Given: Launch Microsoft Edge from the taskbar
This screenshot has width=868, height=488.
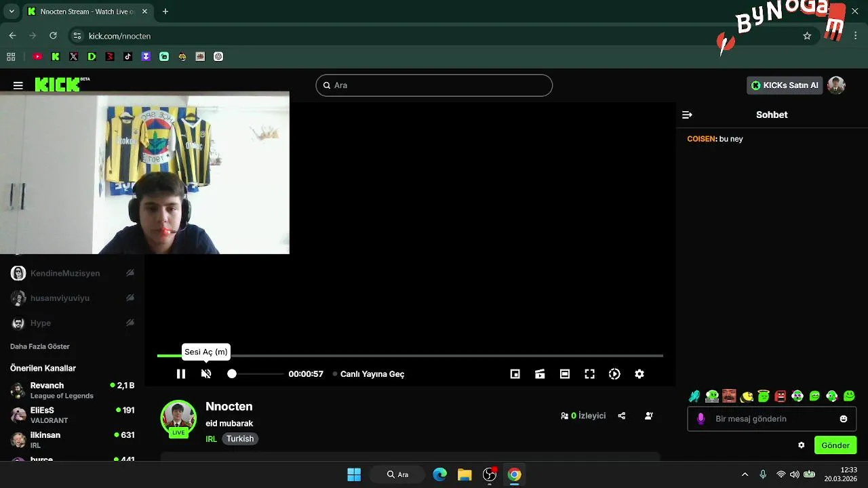Looking at the screenshot, I should click(x=440, y=474).
